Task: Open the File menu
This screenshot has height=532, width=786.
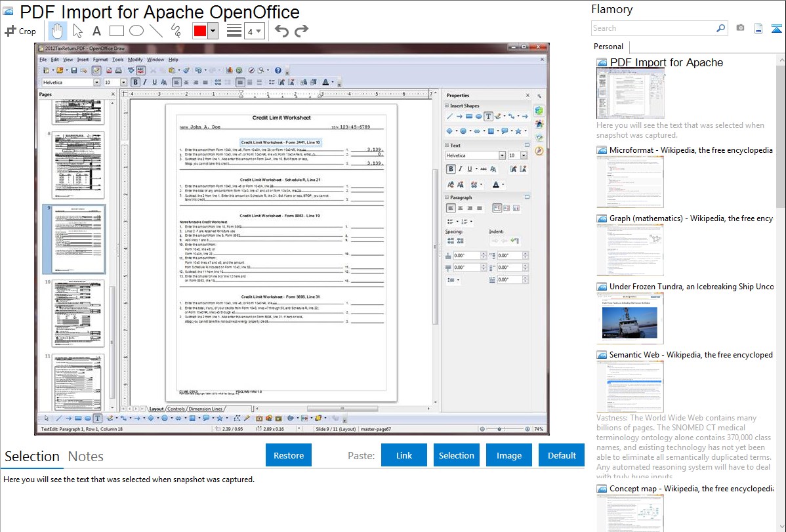Action: (x=43, y=60)
